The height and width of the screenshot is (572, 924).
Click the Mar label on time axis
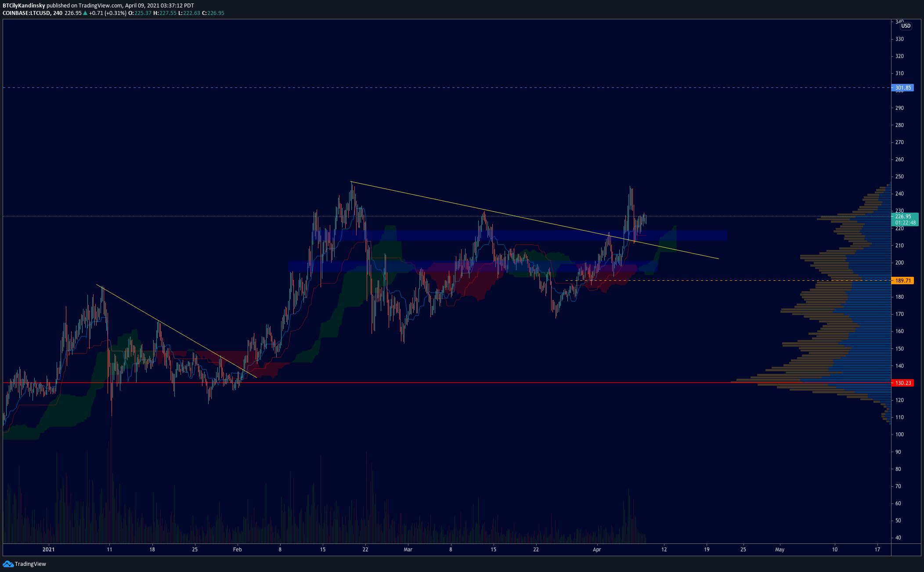[x=408, y=550]
